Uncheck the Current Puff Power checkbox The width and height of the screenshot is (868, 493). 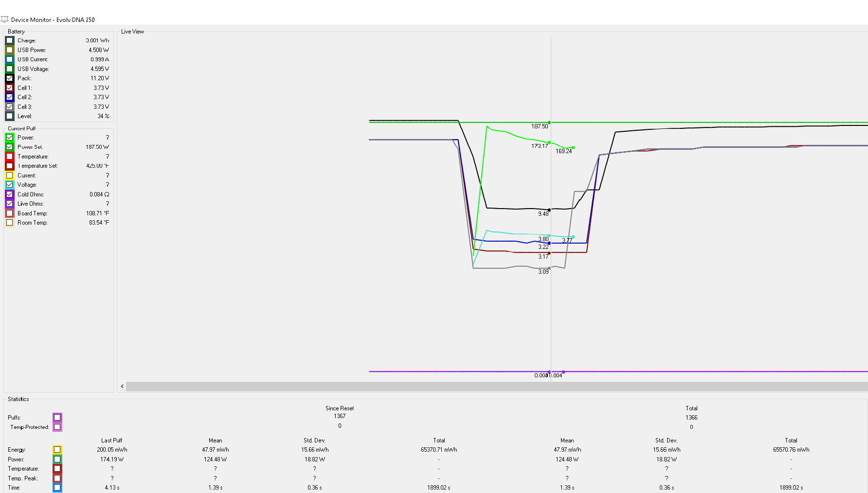click(10, 138)
